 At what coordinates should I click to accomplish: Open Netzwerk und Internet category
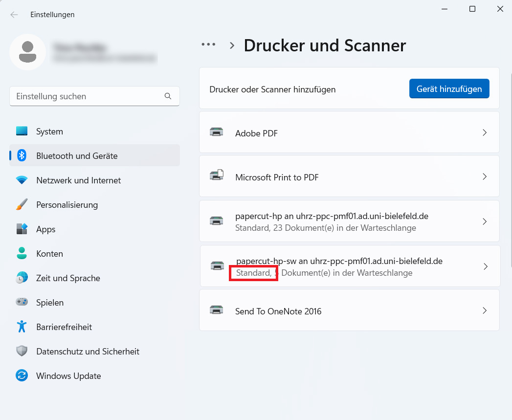[95, 180]
